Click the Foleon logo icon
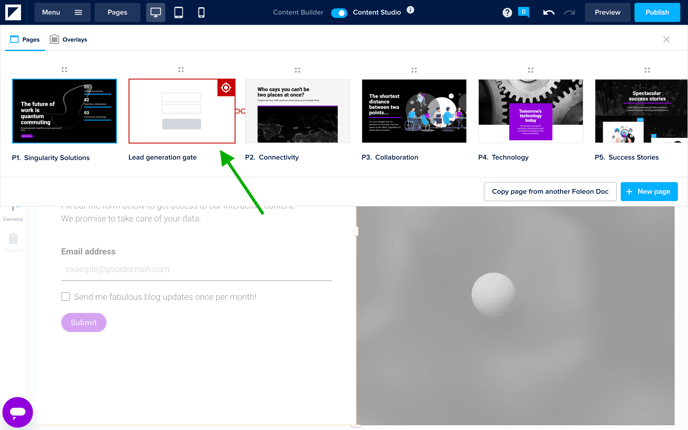The image size is (688, 430). click(x=13, y=13)
